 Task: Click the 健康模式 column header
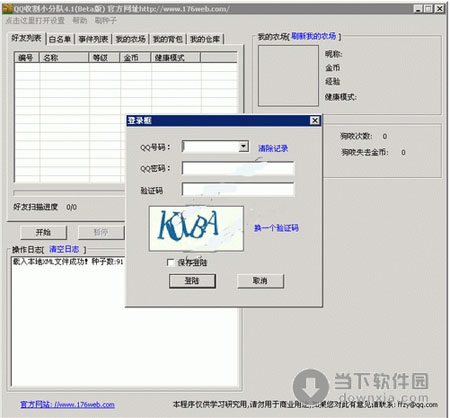[x=176, y=58]
